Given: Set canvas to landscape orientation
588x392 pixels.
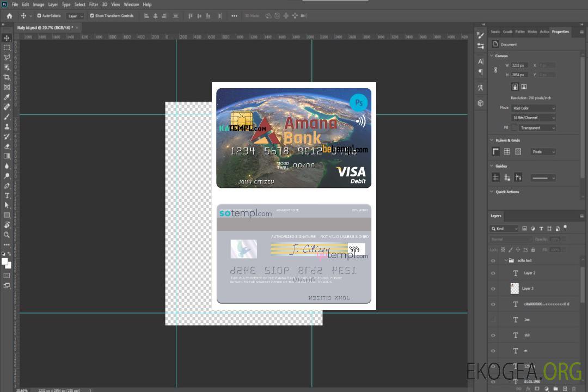Looking at the screenshot, I should coord(524,87).
